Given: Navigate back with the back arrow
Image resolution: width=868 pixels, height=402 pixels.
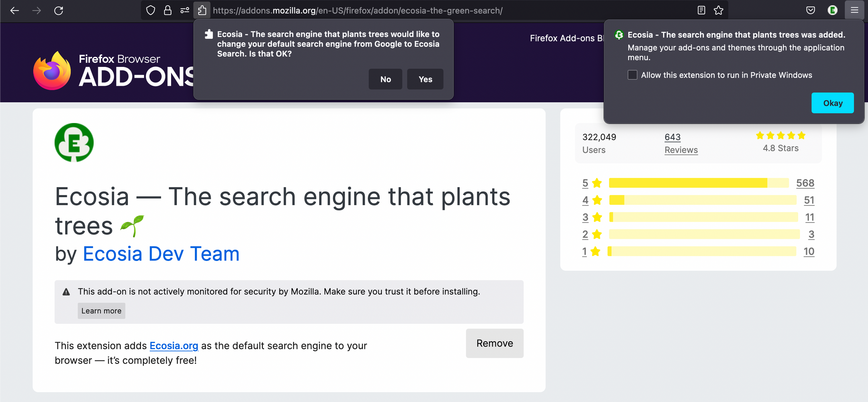Looking at the screenshot, I should click(14, 10).
